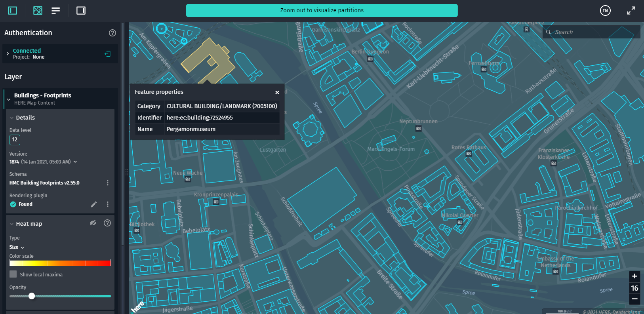
Task: Switch the map to fullscreen
Action: [x=631, y=11]
